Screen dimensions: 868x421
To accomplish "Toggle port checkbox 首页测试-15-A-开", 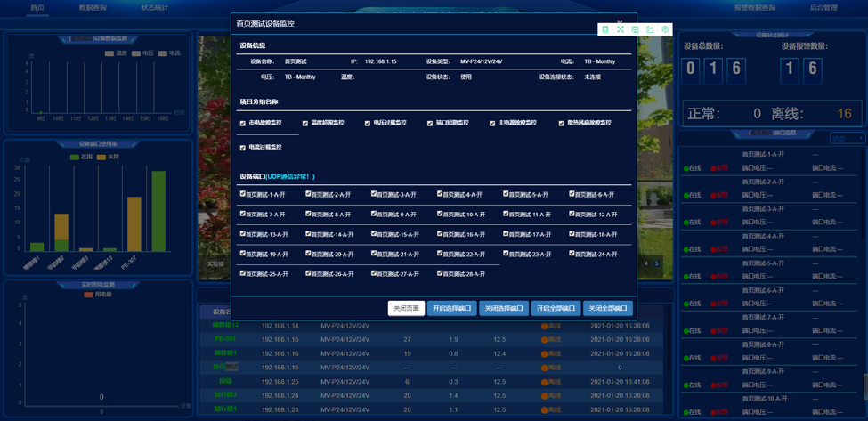I will pyautogui.click(x=374, y=233).
